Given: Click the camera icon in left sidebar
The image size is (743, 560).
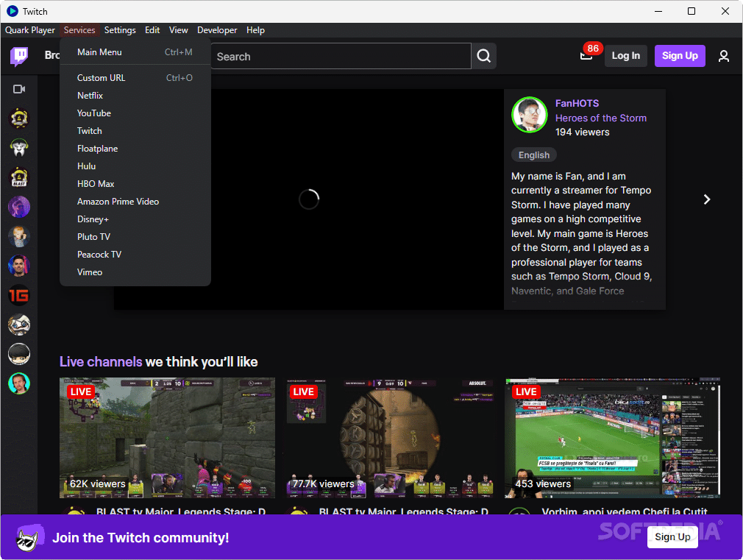Looking at the screenshot, I should click(19, 89).
